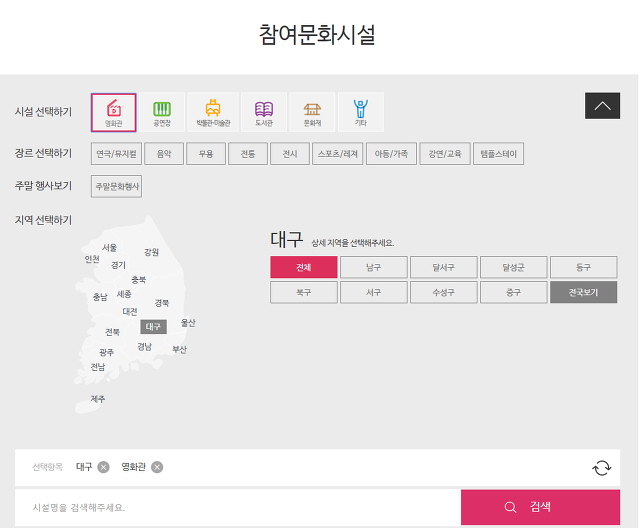Choose the 박물관·미술관 facility icon
The width and height of the screenshot is (640, 528).
213,112
